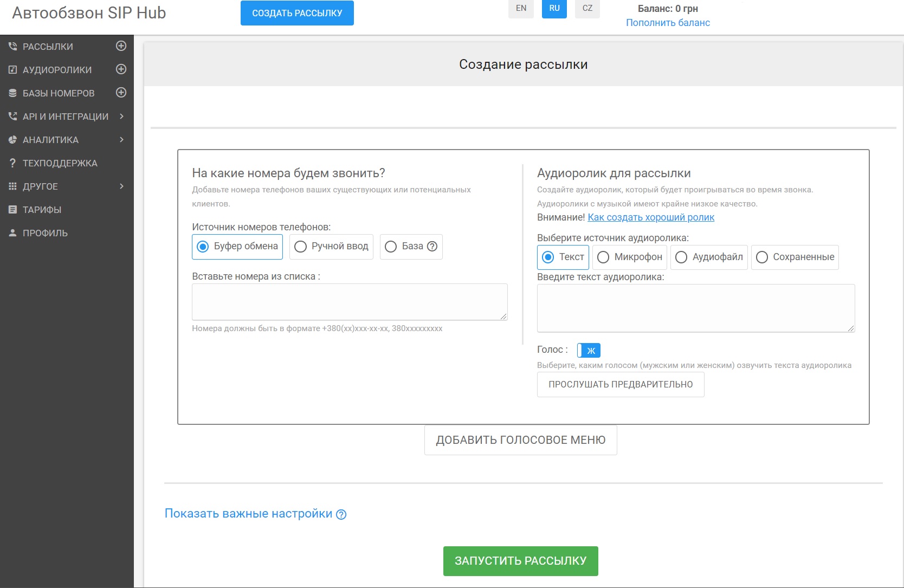Click the СОЗДАТЬ РАССЫЛКУ button
Image resolution: width=904 pixels, height=588 pixels.
point(297,13)
